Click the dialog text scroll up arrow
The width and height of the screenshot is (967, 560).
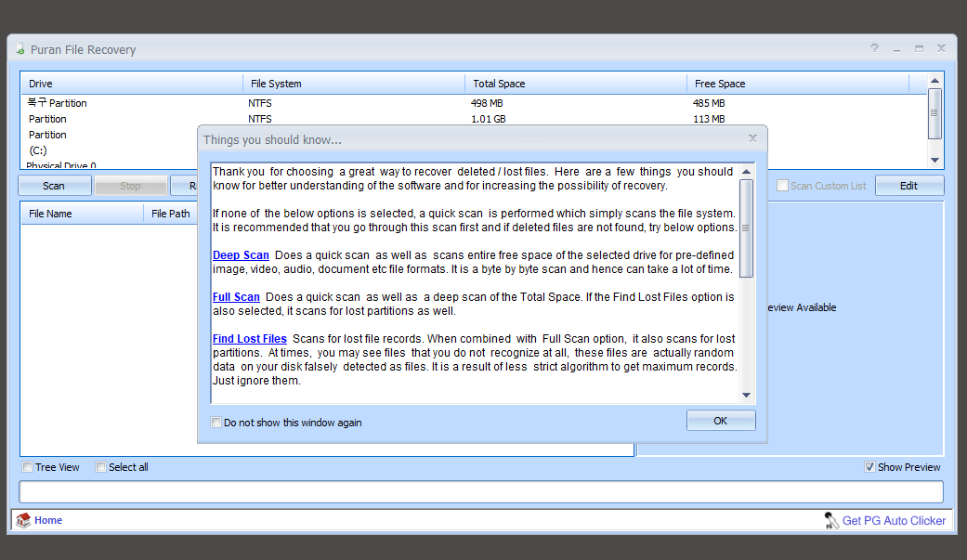click(746, 172)
